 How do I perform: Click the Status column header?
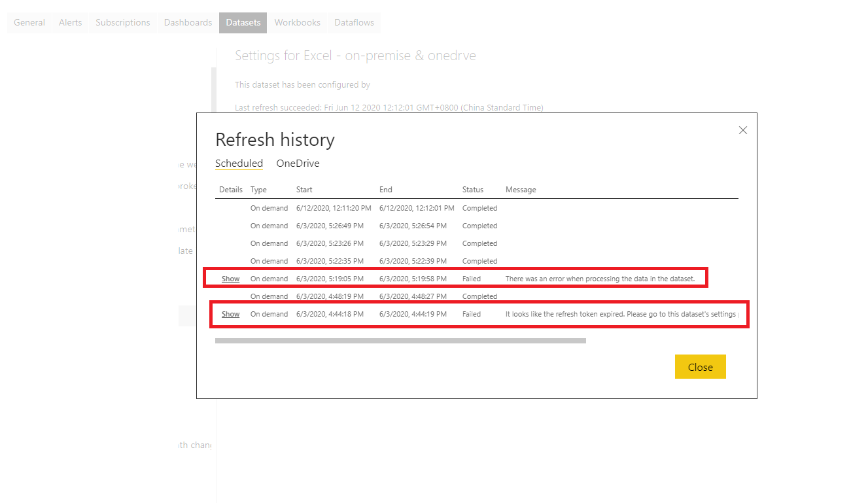473,190
